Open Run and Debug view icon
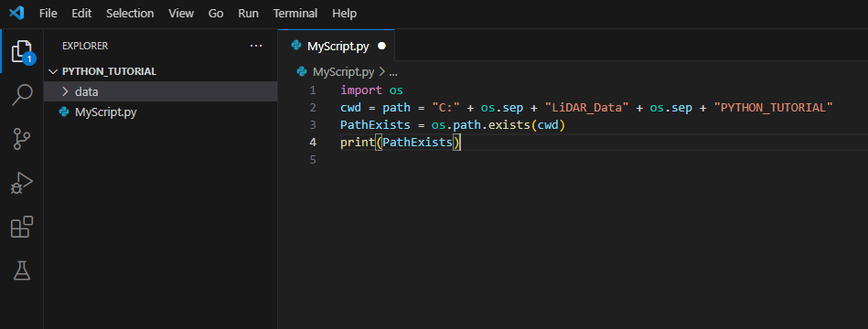The height and width of the screenshot is (329, 868). tap(22, 183)
